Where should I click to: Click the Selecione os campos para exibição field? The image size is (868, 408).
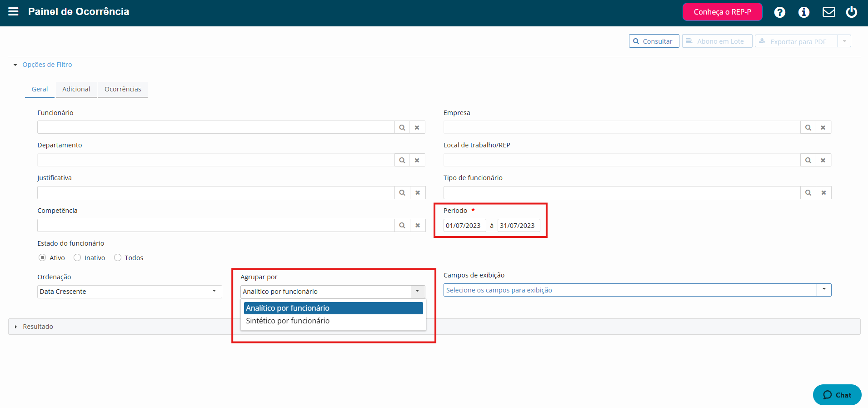(630, 290)
